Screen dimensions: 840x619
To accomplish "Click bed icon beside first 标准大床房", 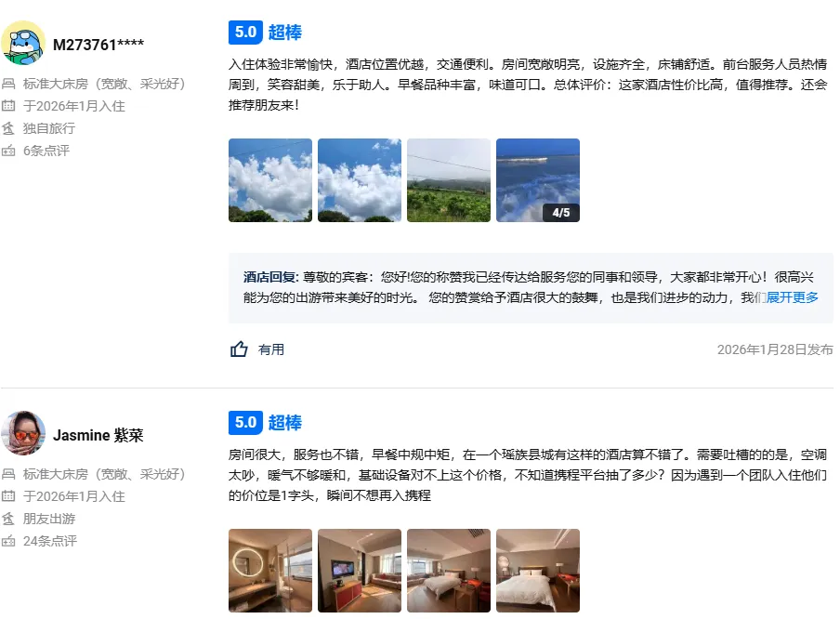I will tap(8, 84).
